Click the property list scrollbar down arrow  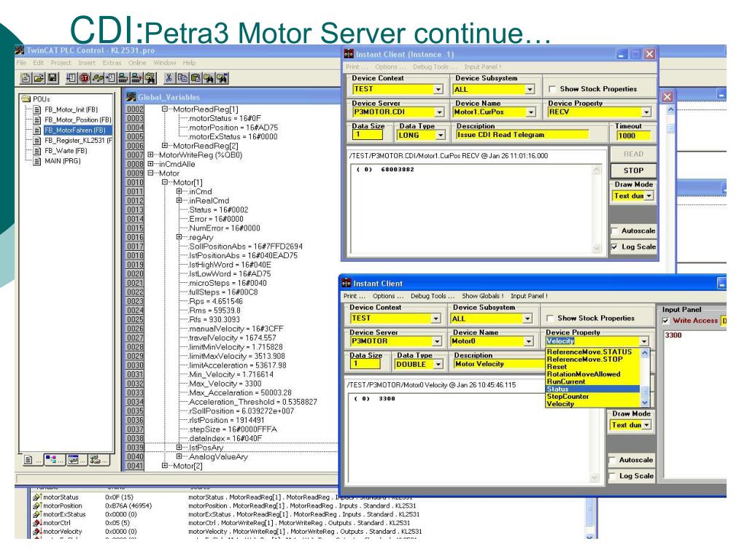pos(645,402)
